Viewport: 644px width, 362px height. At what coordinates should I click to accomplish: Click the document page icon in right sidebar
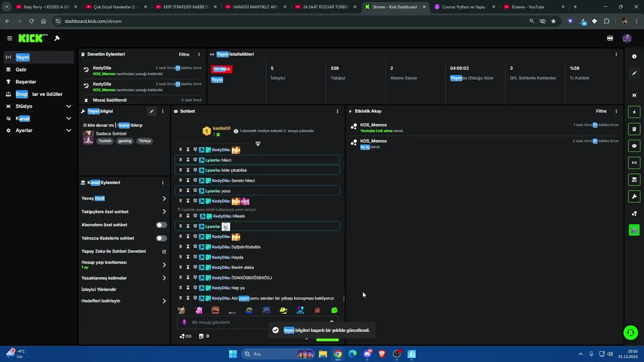point(634,129)
